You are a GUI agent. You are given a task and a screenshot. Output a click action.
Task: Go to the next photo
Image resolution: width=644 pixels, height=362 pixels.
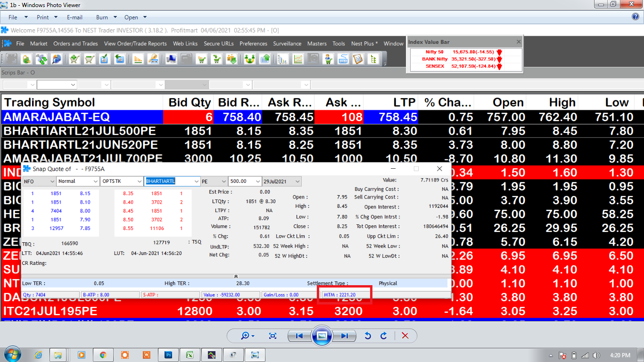coord(345,336)
